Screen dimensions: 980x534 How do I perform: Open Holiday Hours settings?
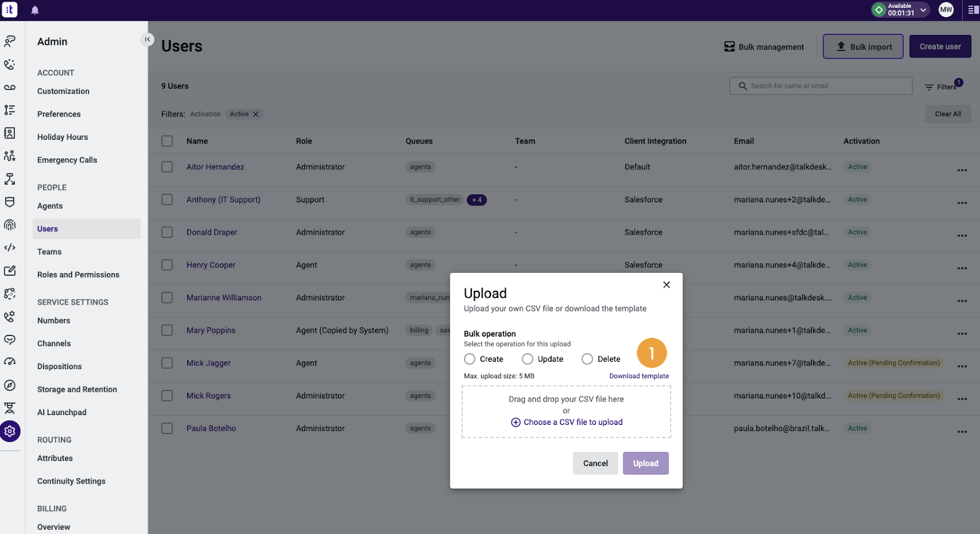click(x=63, y=137)
